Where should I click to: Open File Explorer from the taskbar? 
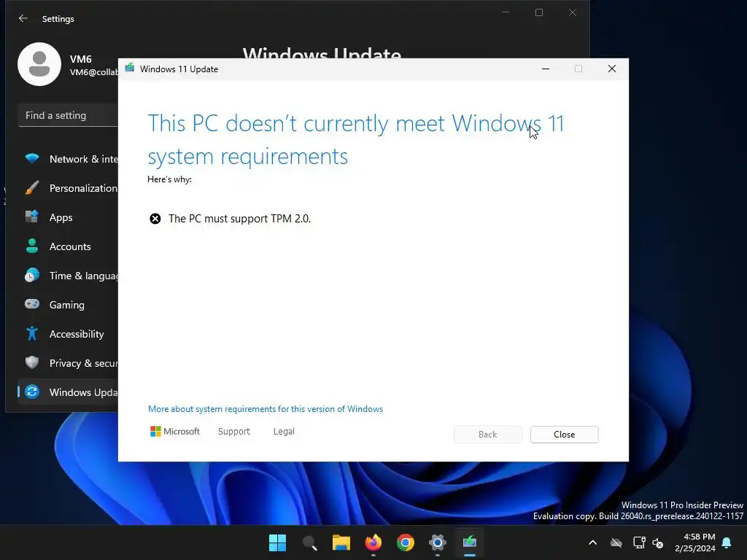pyautogui.click(x=341, y=542)
